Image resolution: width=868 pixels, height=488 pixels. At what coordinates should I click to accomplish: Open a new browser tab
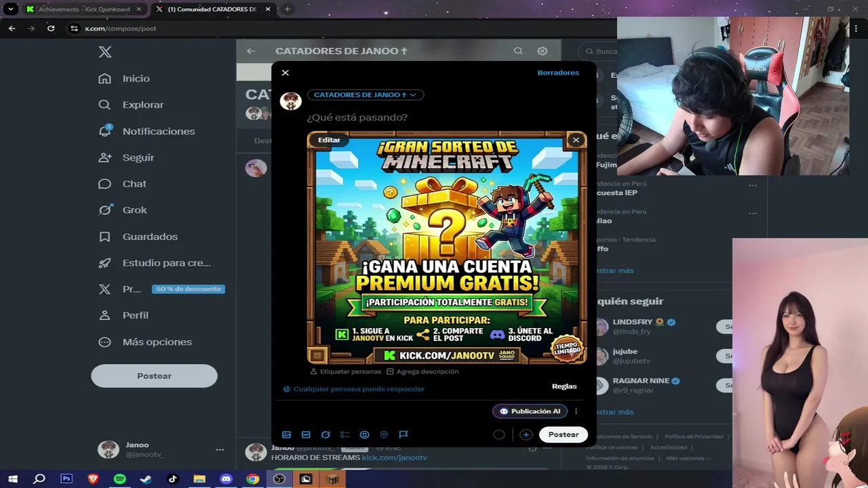(x=288, y=9)
